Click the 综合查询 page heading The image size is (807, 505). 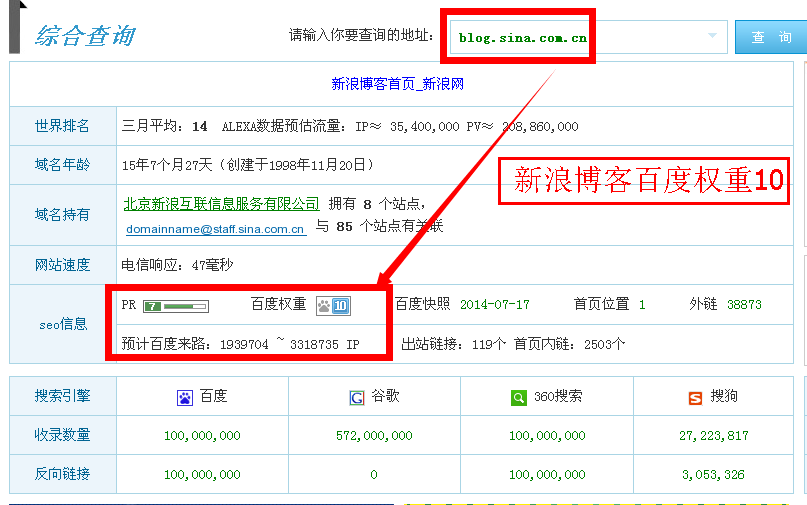(x=85, y=36)
